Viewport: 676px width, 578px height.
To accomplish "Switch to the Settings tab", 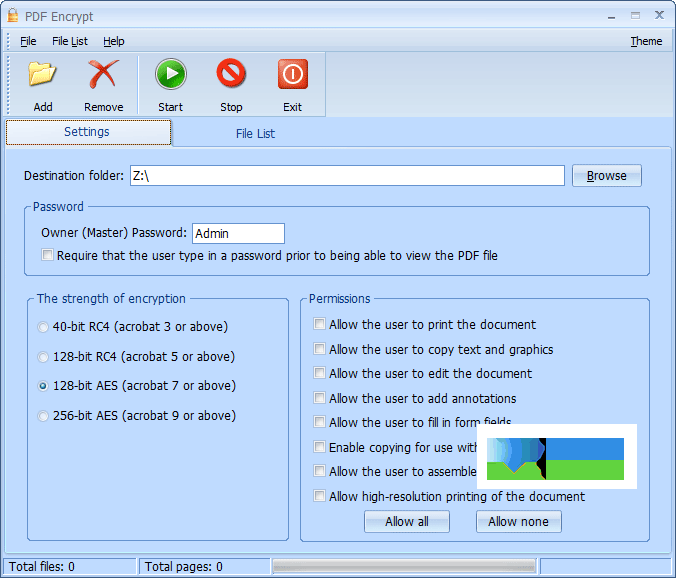I will click(88, 132).
